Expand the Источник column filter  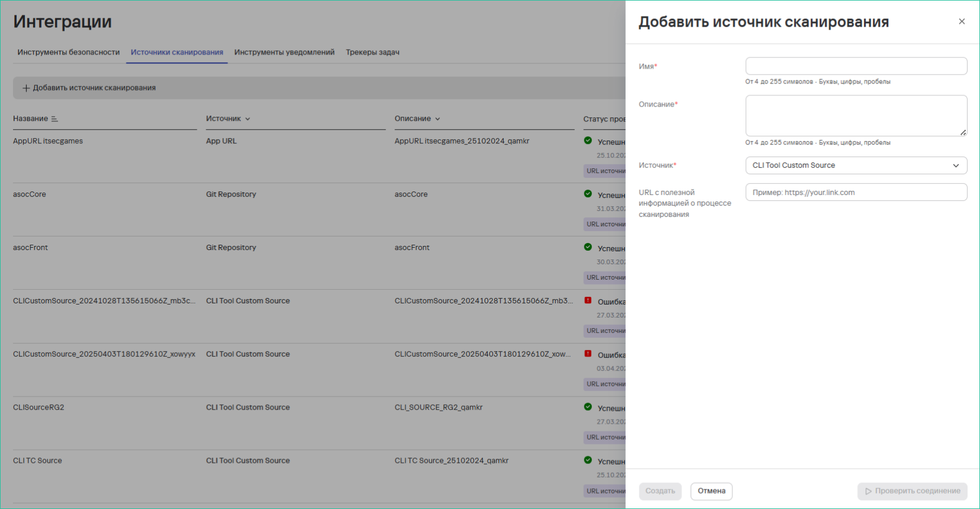point(248,119)
